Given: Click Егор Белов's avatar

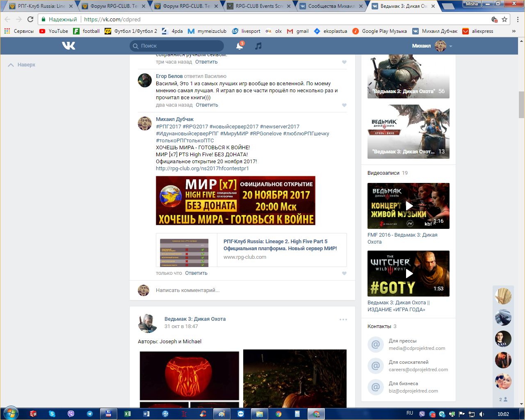Looking at the screenshot, I should (145, 80).
